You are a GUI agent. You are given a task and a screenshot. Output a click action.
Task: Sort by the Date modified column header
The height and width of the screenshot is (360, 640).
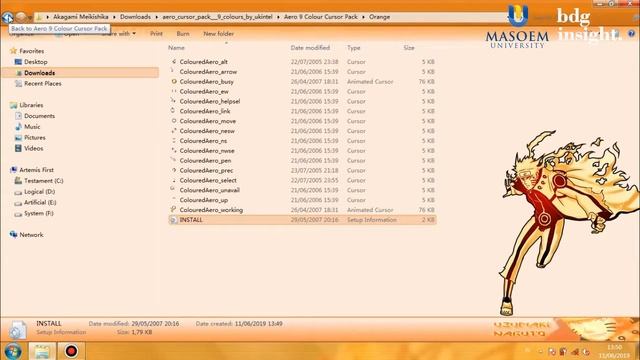[x=310, y=48]
